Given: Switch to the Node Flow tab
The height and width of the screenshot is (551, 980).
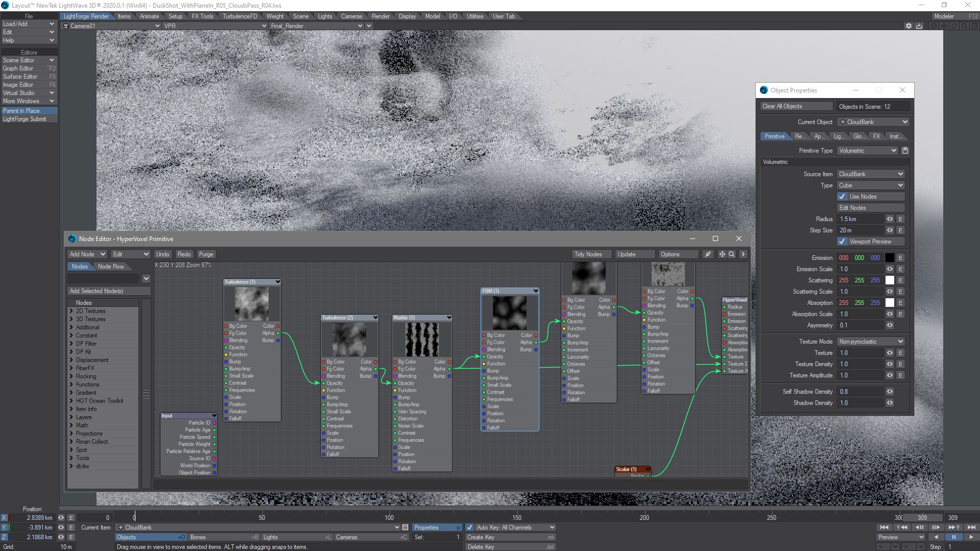Looking at the screenshot, I should tap(111, 267).
